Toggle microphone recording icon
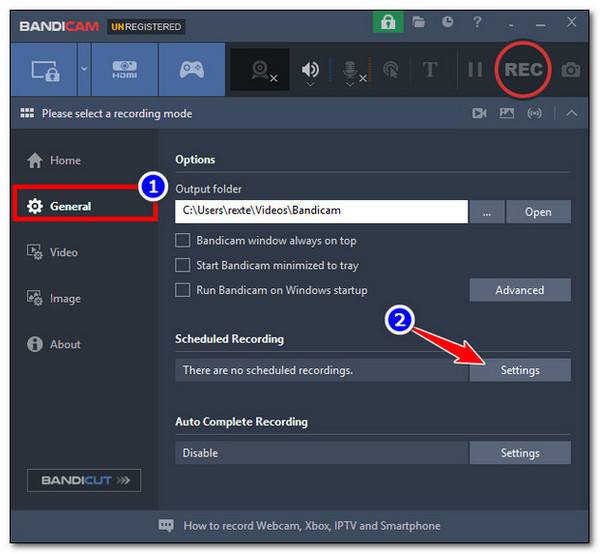 [x=350, y=69]
